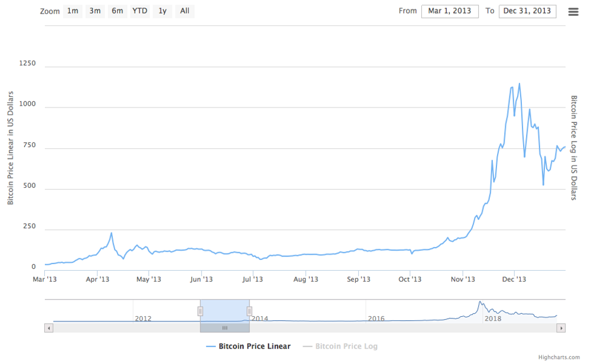Image resolution: width=591 pixels, height=364 pixels.
Task: Toggle Bitcoin Price Linear series in legend
Action: pos(248,346)
